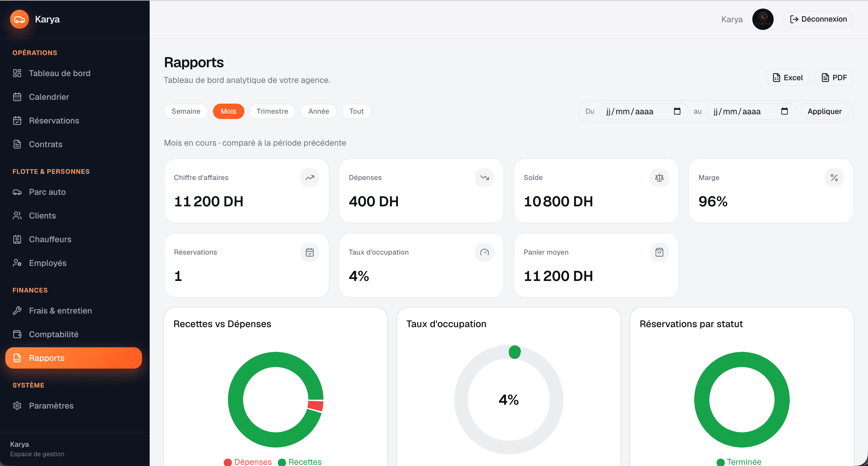Click the Employés user-cog icon
The image size is (868, 466).
pos(17,263)
